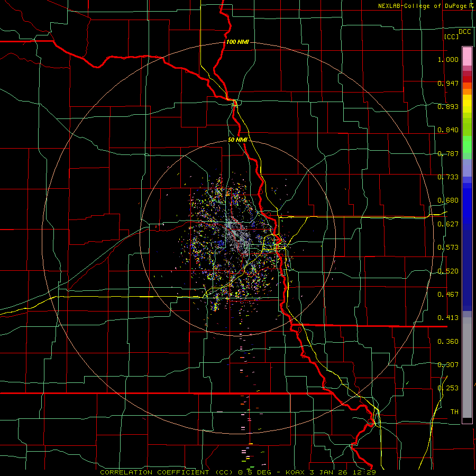Click the TH threshold label
The width and height of the screenshot is (476, 476).
coord(454,412)
